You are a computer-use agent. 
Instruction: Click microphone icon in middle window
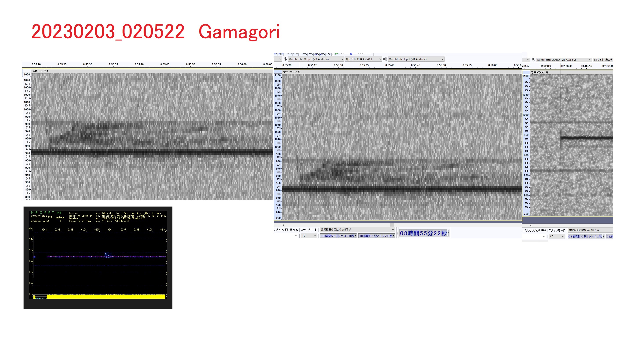coord(285,59)
